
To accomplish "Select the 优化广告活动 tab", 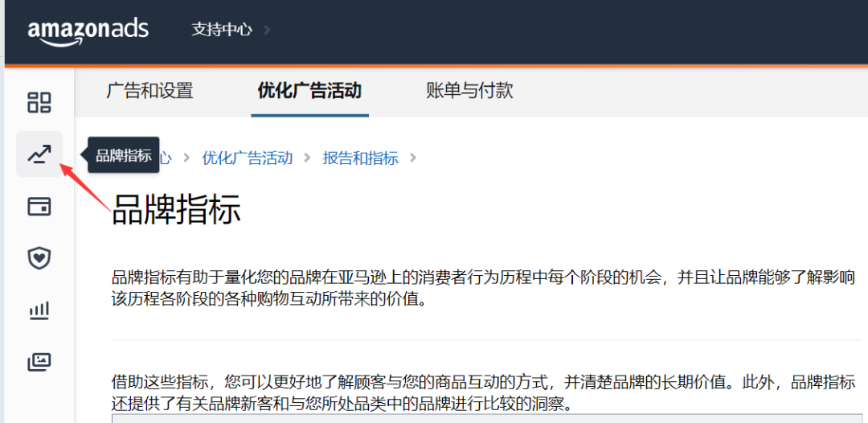I will [309, 90].
